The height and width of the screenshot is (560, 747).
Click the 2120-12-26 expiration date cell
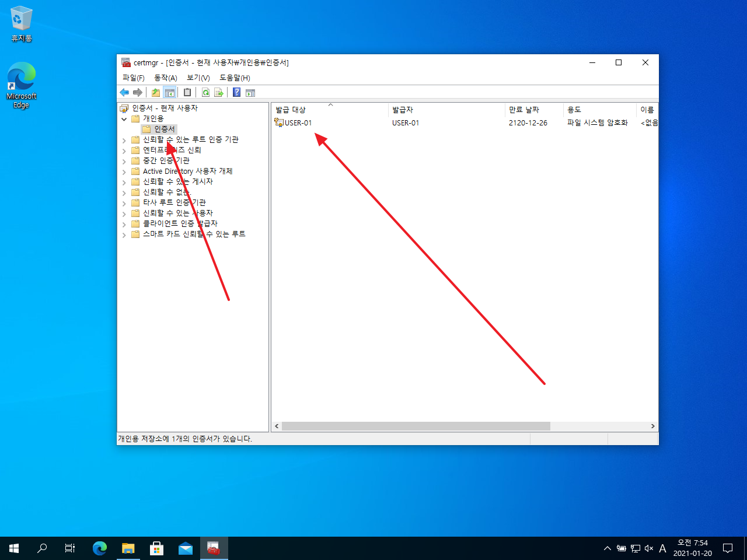coord(528,123)
